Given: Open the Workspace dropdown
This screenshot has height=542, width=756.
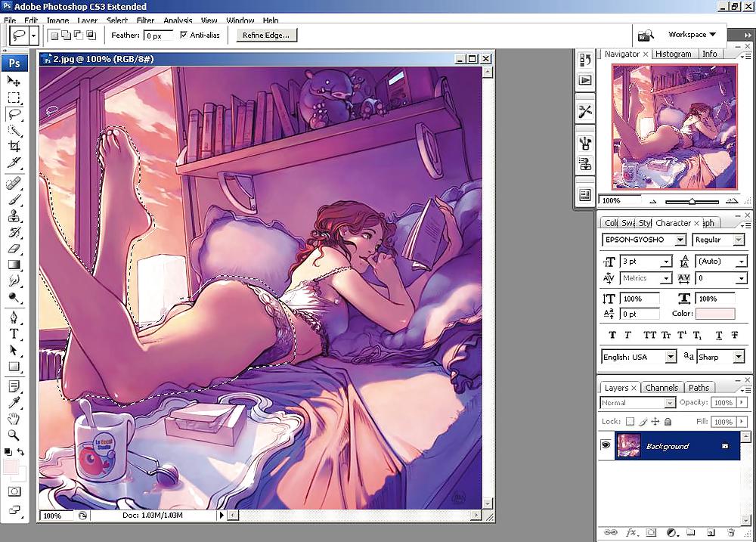Looking at the screenshot, I should coord(692,35).
